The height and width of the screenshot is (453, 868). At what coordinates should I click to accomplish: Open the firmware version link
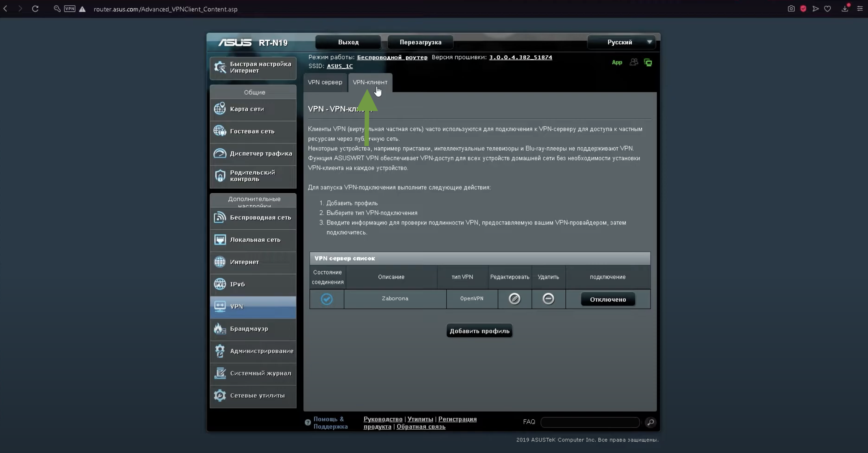tap(520, 57)
